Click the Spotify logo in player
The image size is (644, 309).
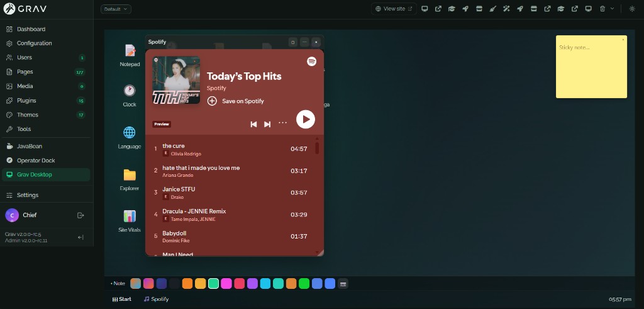(312, 61)
